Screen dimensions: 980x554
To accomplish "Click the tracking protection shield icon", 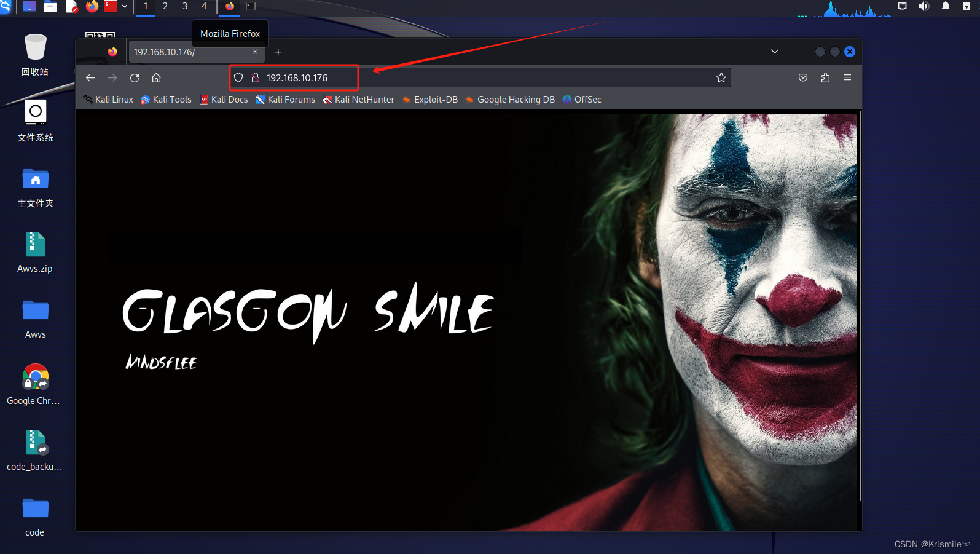I will click(238, 77).
